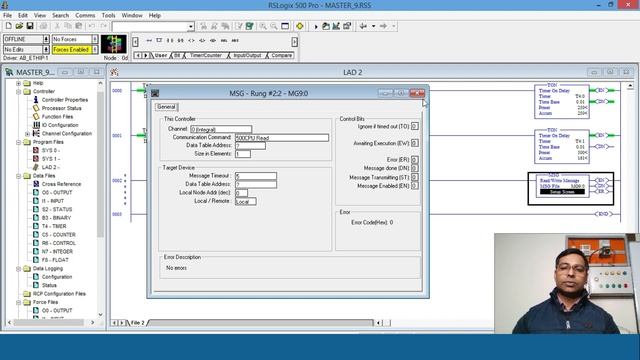Insert a new rung instruction
This screenshot has height=360, width=640.
pyautogui.click(x=149, y=40)
